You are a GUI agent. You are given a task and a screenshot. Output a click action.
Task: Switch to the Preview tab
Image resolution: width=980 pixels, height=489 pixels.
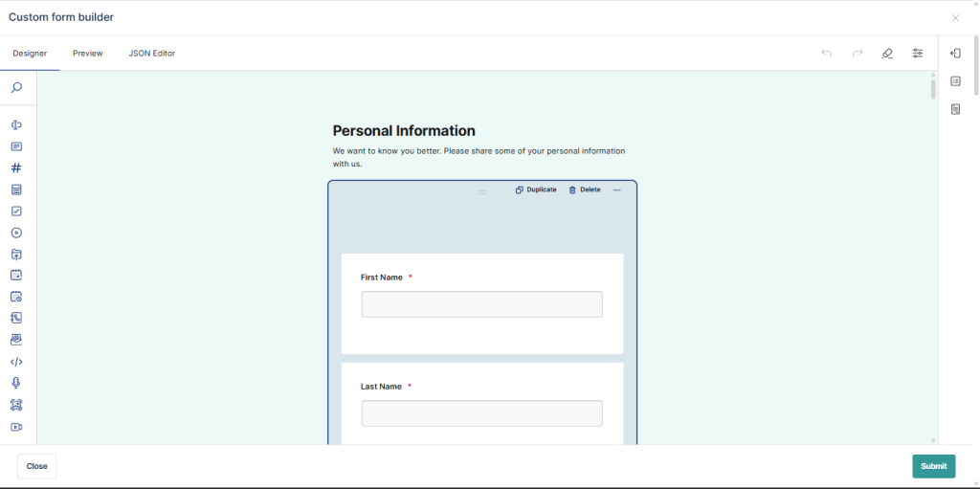coord(87,54)
